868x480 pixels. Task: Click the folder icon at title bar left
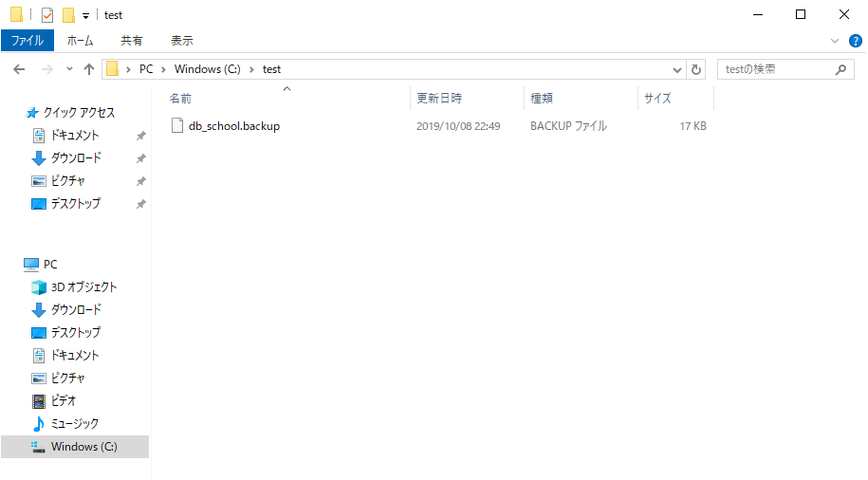pyautogui.click(x=17, y=15)
